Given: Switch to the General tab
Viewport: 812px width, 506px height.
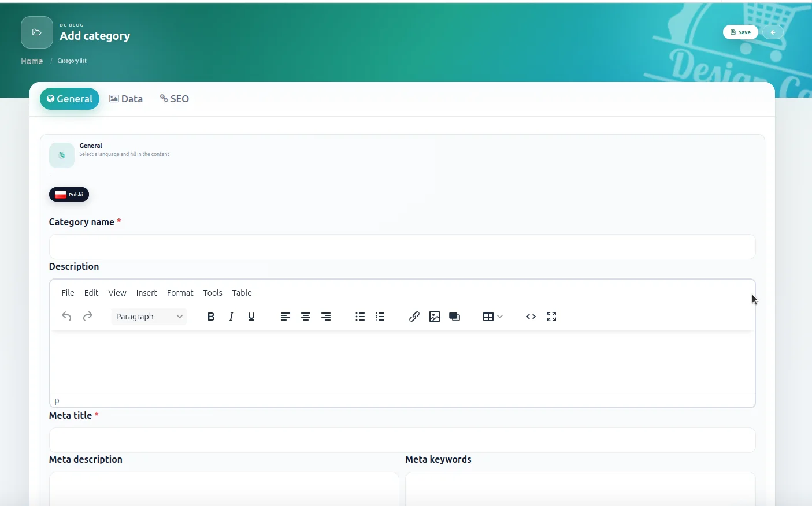Looking at the screenshot, I should 69,99.
